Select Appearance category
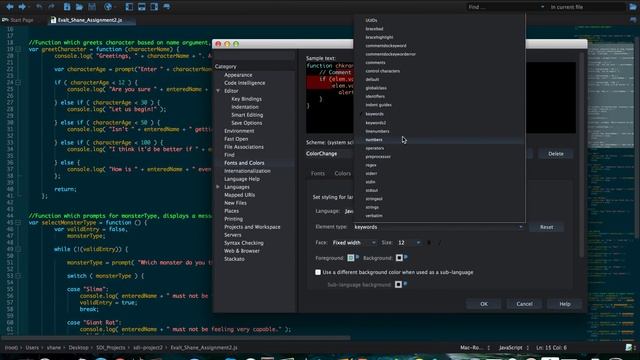The height and width of the screenshot is (360, 640). [238, 75]
